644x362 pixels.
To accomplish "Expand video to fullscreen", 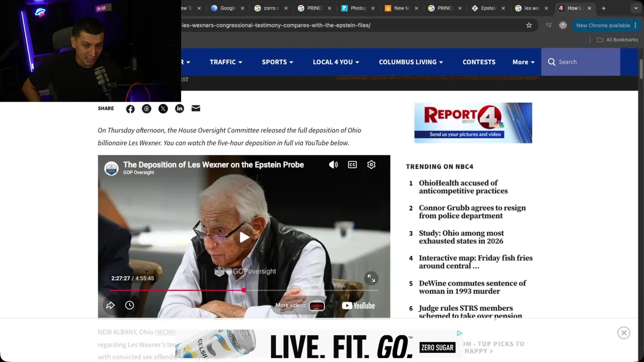I will (x=371, y=278).
